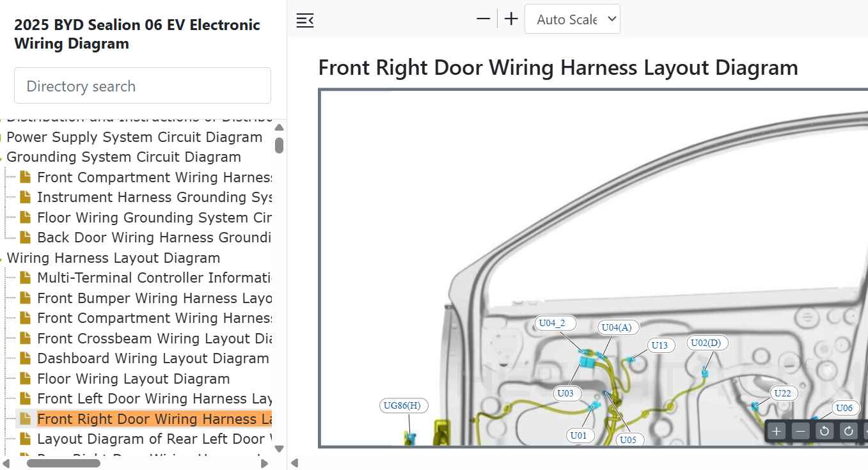The width and height of the screenshot is (868, 470).
Task: Select highlighted Front Right Door Wiring Harness item
Action: pos(154,419)
